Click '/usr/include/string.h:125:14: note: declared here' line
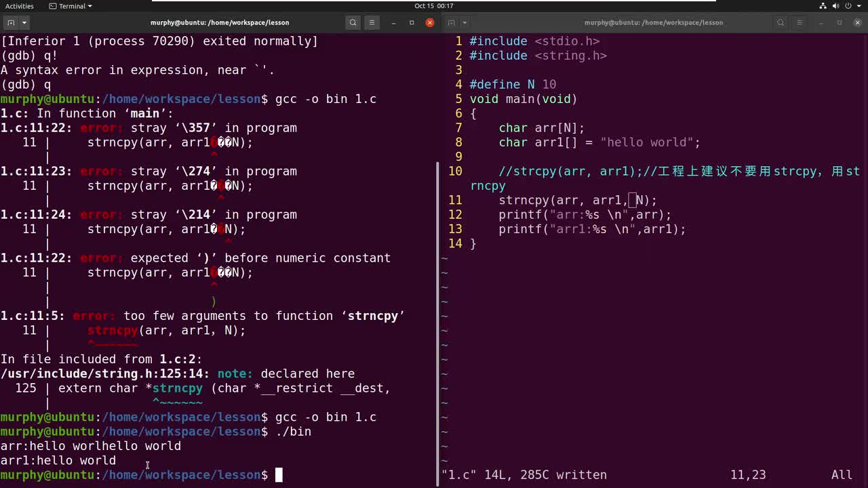868x488 pixels. pos(178,373)
